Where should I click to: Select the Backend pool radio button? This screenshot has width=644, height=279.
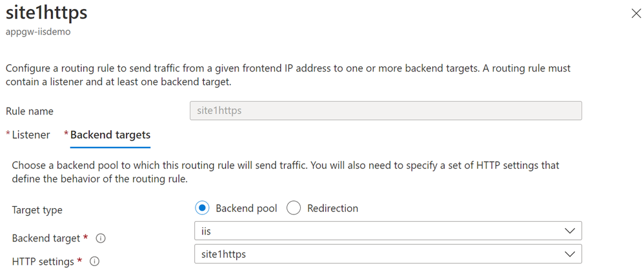202,208
